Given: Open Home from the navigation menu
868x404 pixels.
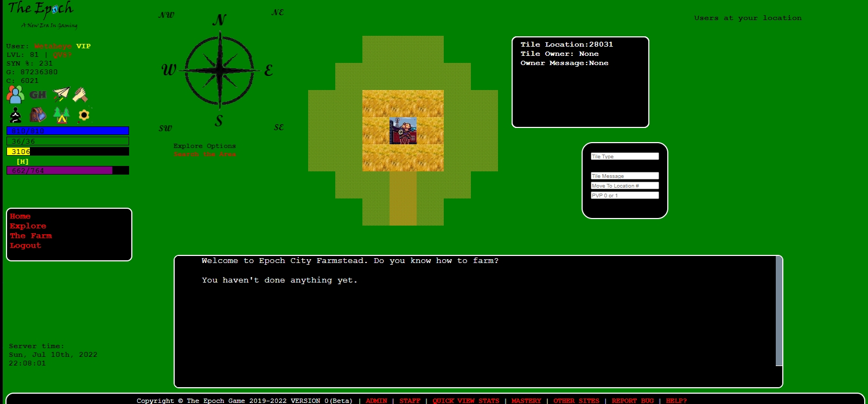Looking at the screenshot, I should [x=20, y=216].
